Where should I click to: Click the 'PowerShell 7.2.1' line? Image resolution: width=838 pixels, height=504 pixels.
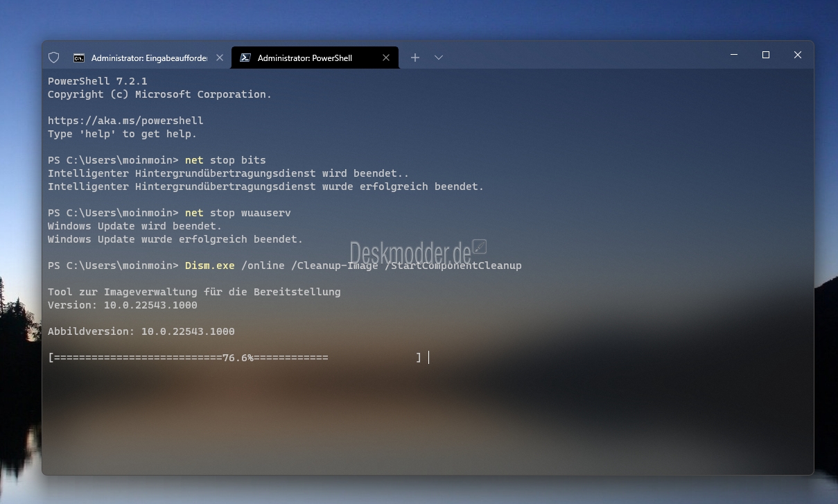[x=98, y=81]
